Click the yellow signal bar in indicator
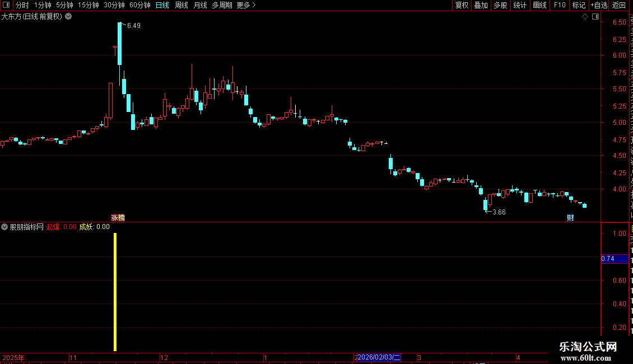633x364 pixels. (115, 292)
